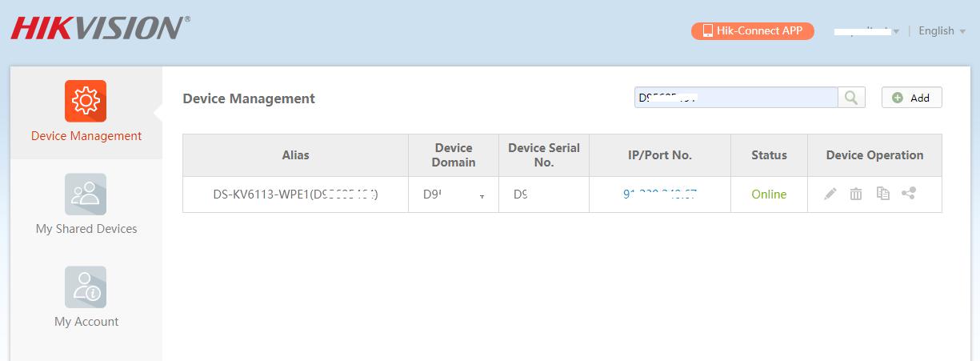Click the magnifier search icon
Image resolution: width=980 pixels, height=361 pixels.
click(851, 98)
